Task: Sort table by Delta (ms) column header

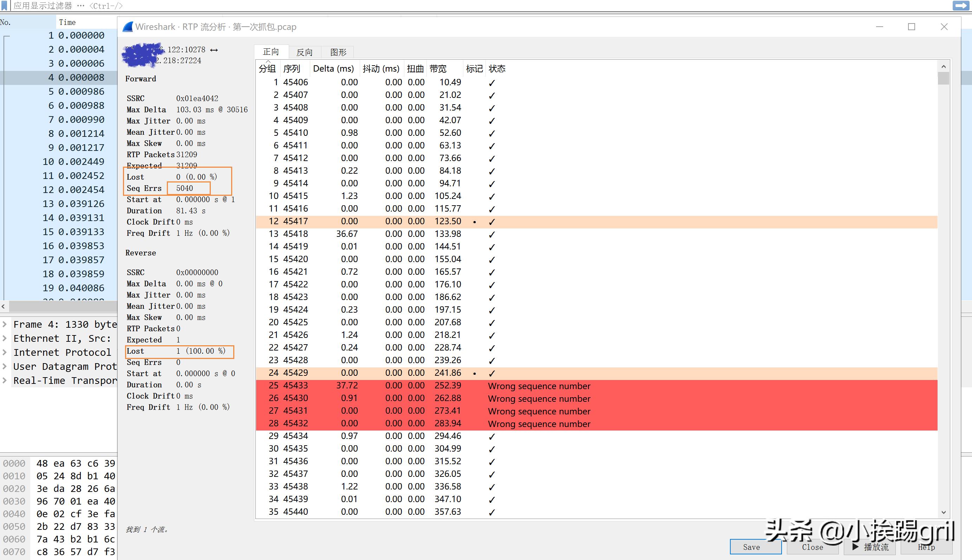Action: click(333, 69)
